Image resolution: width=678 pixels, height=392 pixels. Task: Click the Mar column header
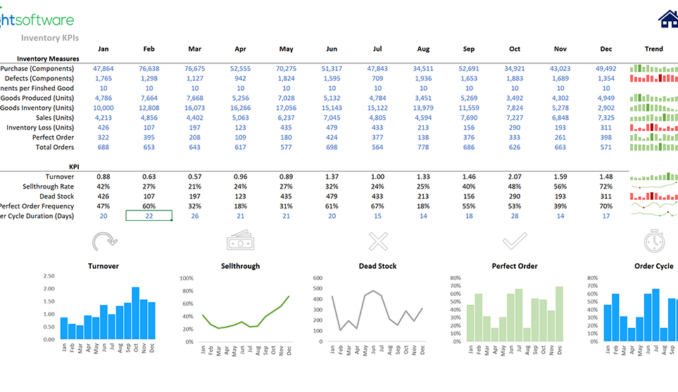[195, 49]
